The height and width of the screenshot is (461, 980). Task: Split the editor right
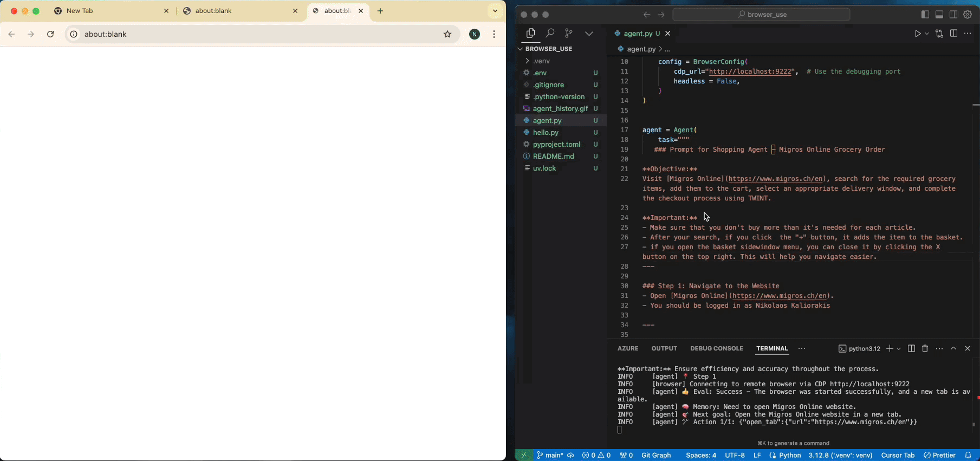click(x=953, y=34)
